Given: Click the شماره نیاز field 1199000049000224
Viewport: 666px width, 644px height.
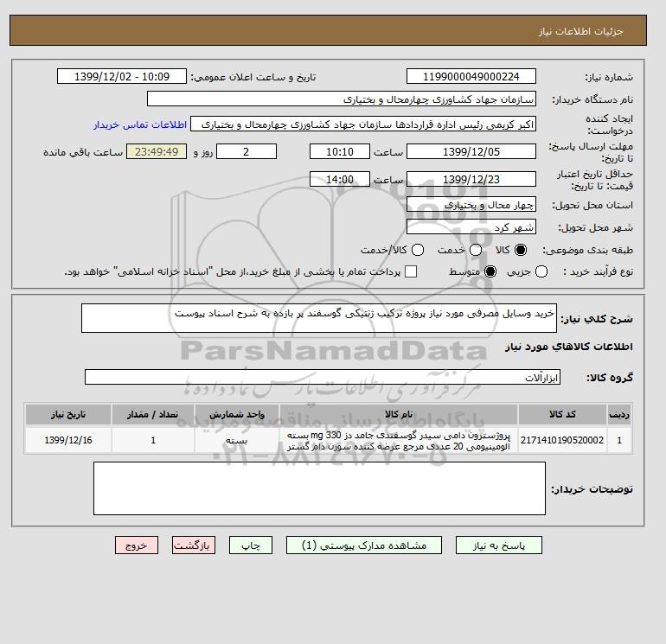Looking at the screenshot, I should 471,76.
